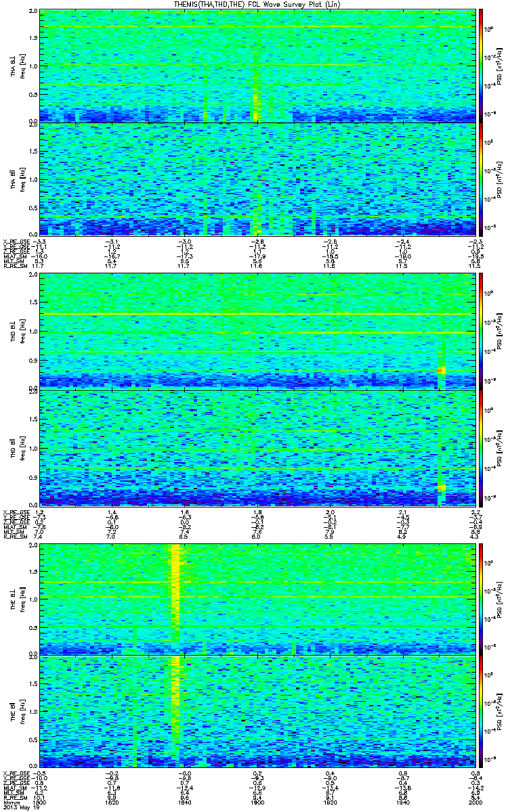Click the 1900 time tick label
Viewport: 508px width, 812px height.
[257, 802]
